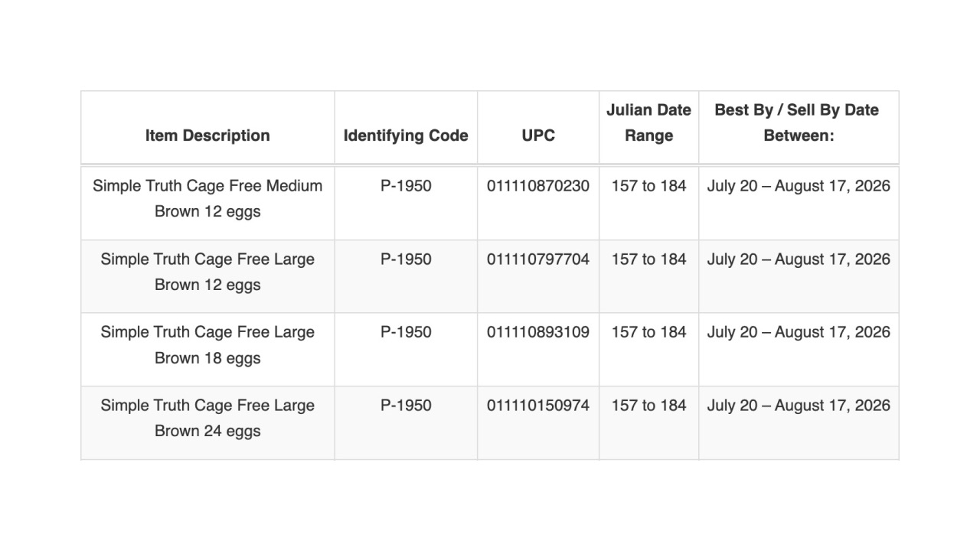This screenshot has height=551, width=980.
Task: Click the Item Description column header
Action: (207, 135)
